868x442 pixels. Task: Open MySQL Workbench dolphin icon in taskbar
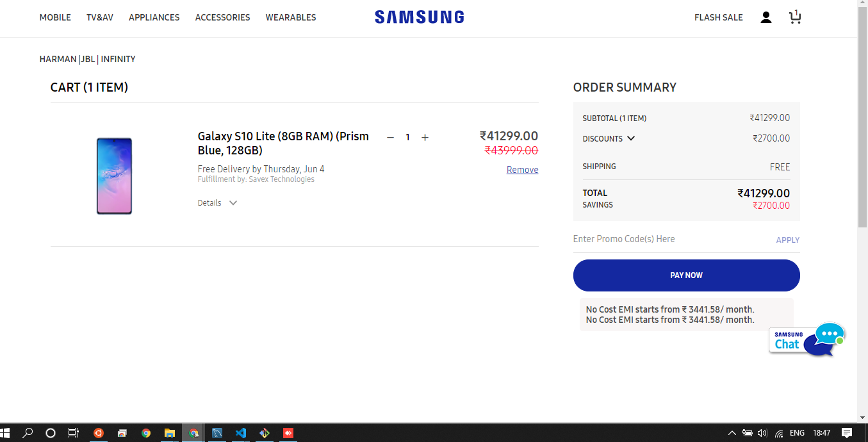[x=217, y=433]
